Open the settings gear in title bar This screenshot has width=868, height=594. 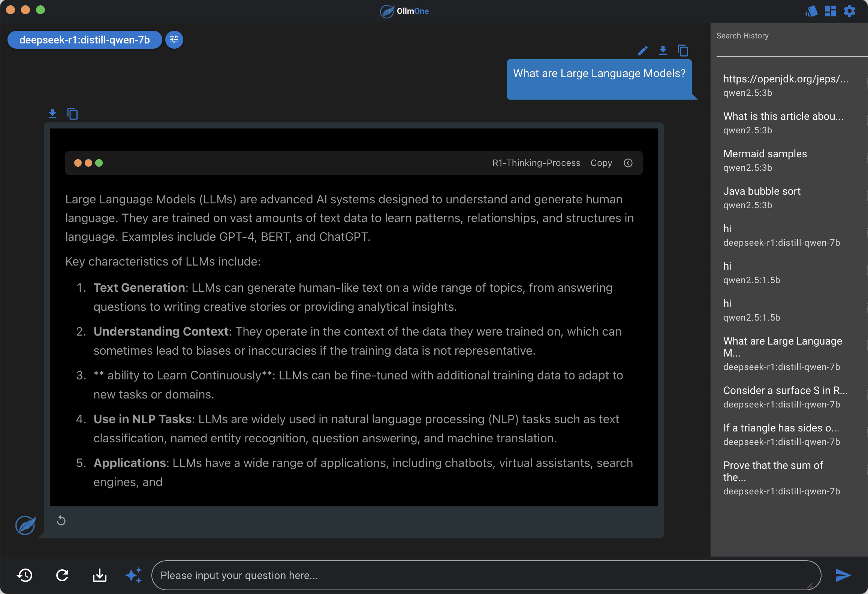point(849,11)
